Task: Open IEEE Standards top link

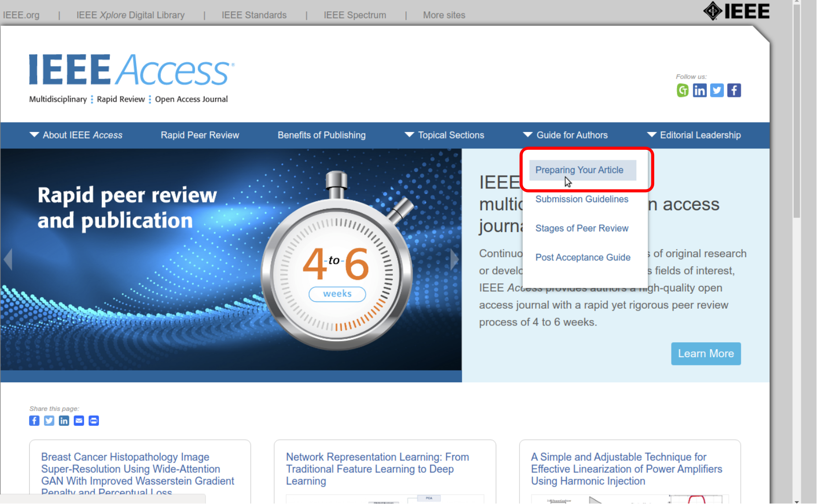Action: click(x=254, y=15)
